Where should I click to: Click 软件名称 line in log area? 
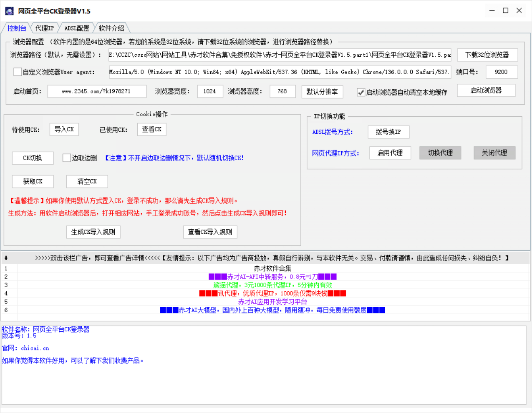(45, 329)
